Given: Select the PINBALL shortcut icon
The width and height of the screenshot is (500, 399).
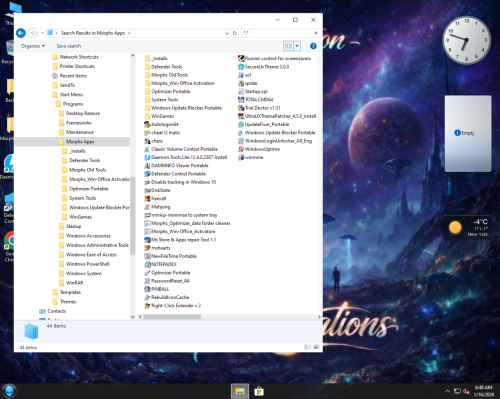Looking at the screenshot, I should [x=147, y=289].
